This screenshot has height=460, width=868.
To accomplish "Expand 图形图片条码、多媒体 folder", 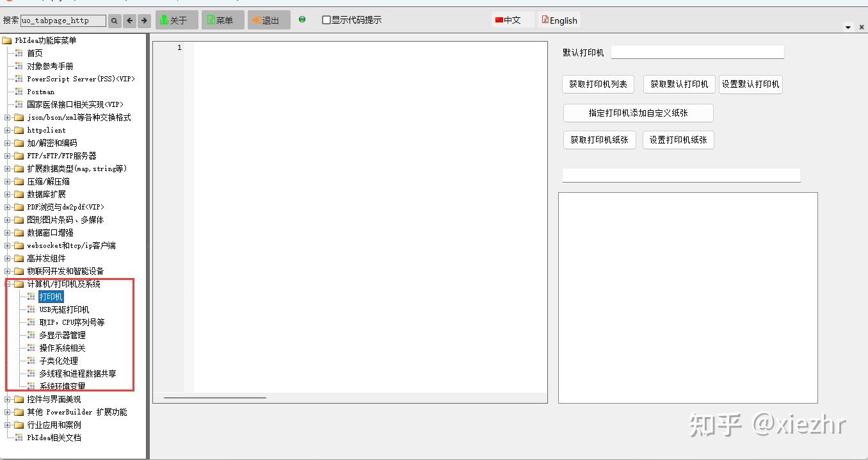I will [8, 220].
